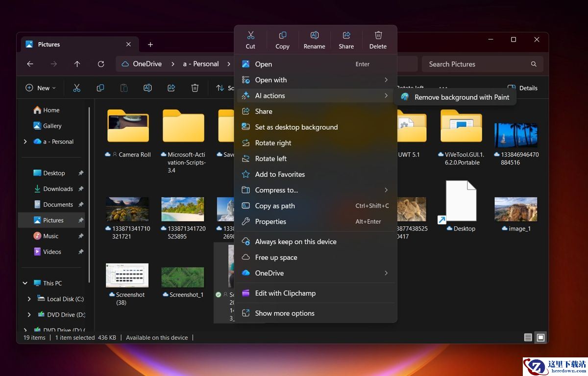
Task: Open Edit with Clipchamp
Action: tap(285, 293)
